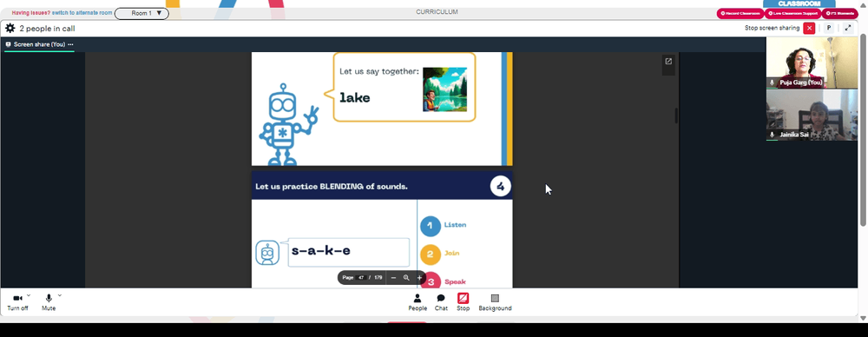
Task: Select the CURRICULUM tab
Action: click(437, 12)
